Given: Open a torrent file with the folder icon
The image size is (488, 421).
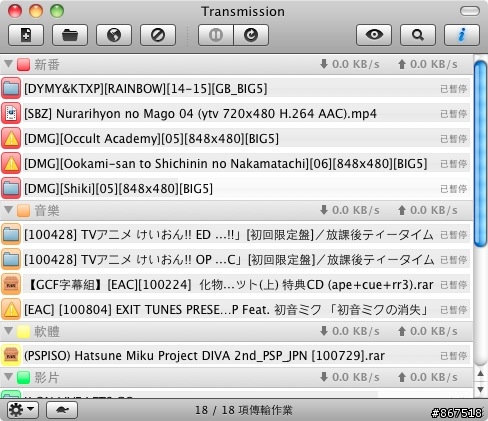Looking at the screenshot, I should click(70, 35).
